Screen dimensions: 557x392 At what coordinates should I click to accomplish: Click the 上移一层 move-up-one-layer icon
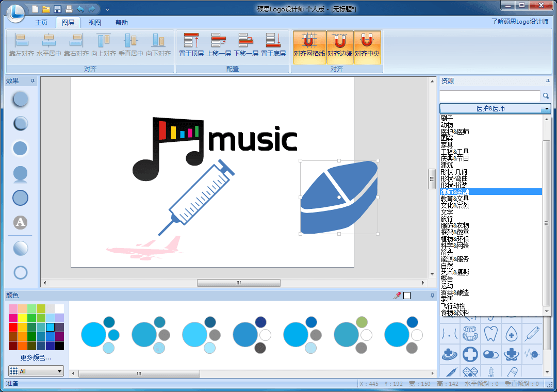pos(219,41)
